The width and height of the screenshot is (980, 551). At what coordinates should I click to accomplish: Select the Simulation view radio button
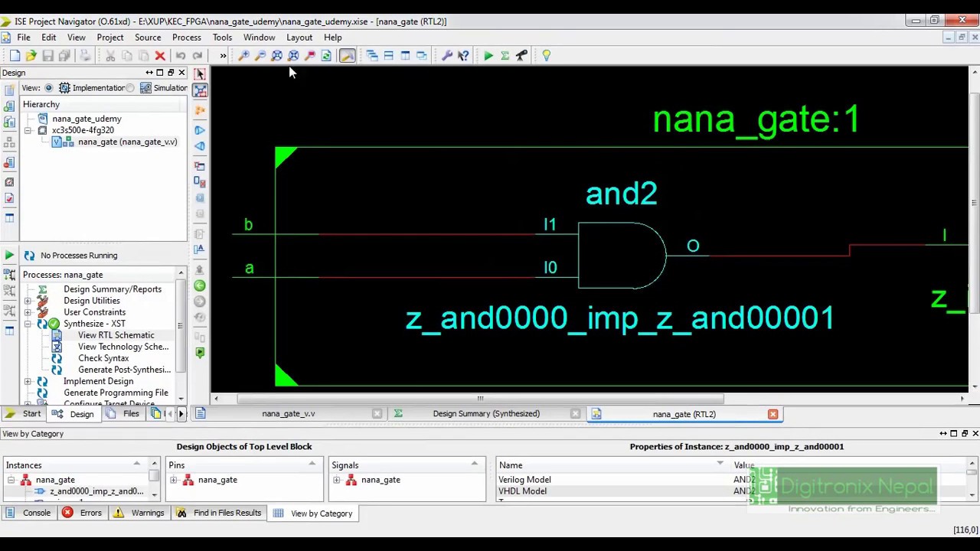coord(130,88)
